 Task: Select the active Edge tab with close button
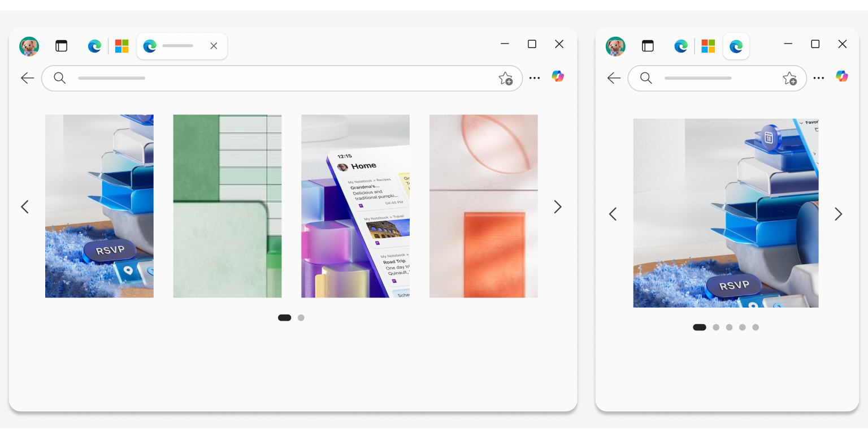pyautogui.click(x=182, y=46)
